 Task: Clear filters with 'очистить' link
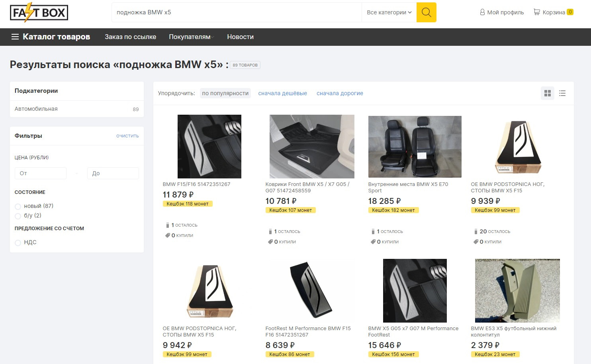coord(127,136)
